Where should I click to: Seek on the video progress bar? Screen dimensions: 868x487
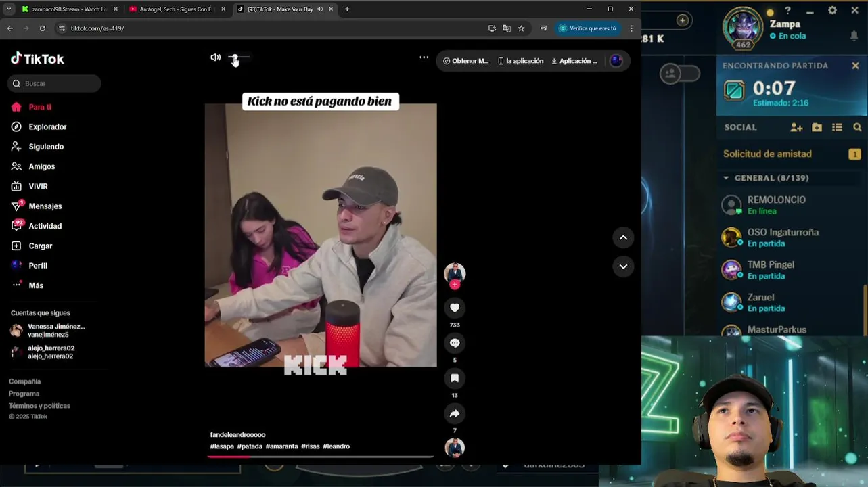[x=321, y=457]
